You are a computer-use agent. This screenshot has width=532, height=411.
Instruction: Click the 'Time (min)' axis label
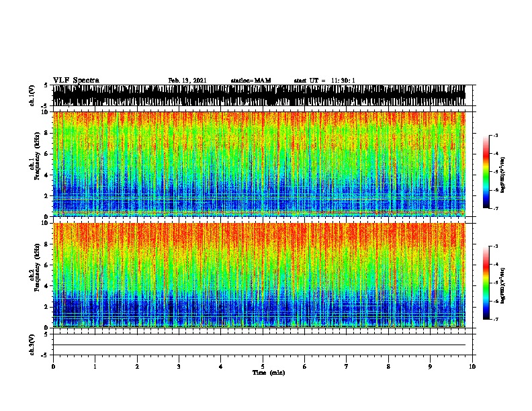click(x=269, y=373)
